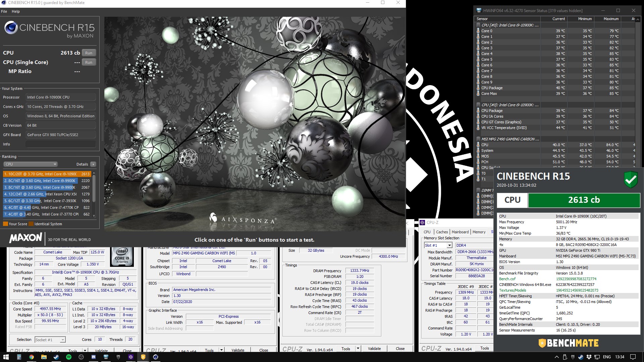Click the Cinebench R15 logo sphere

point(11,27)
